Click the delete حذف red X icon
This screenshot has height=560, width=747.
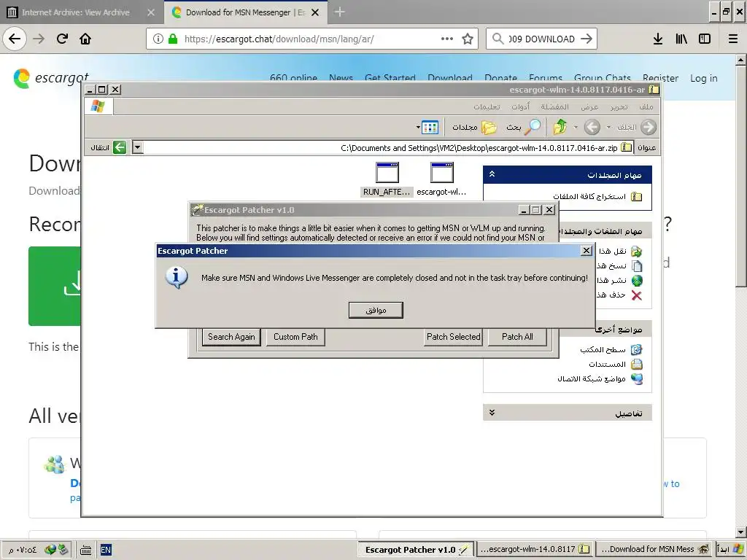[636, 295]
